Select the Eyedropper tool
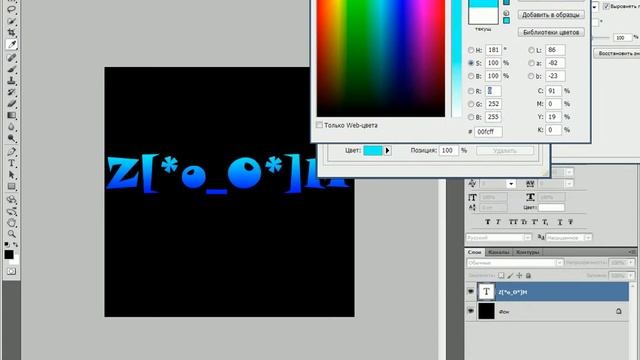The image size is (640, 360). click(x=11, y=44)
